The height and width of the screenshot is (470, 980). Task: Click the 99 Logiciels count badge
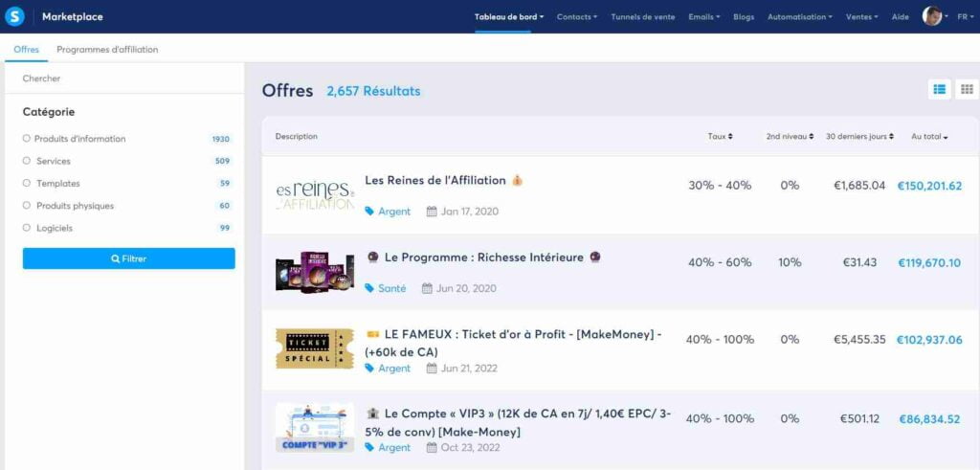point(225,228)
